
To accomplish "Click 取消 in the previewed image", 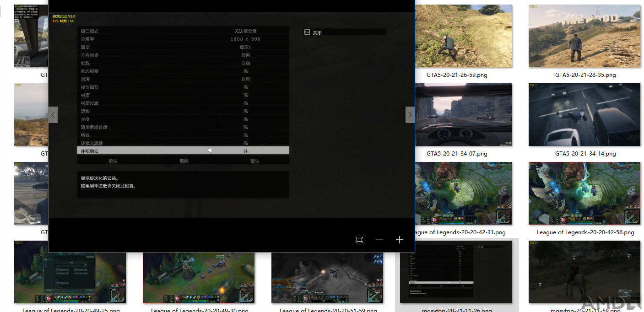I will [184, 161].
